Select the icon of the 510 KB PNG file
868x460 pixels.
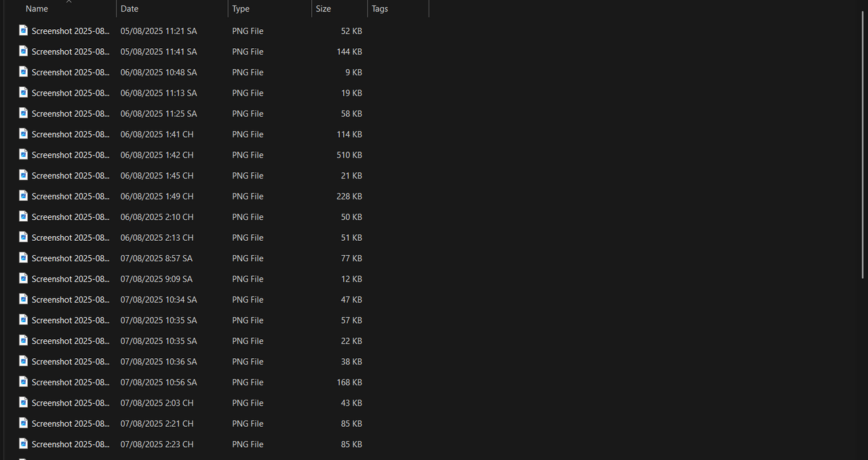(23, 155)
